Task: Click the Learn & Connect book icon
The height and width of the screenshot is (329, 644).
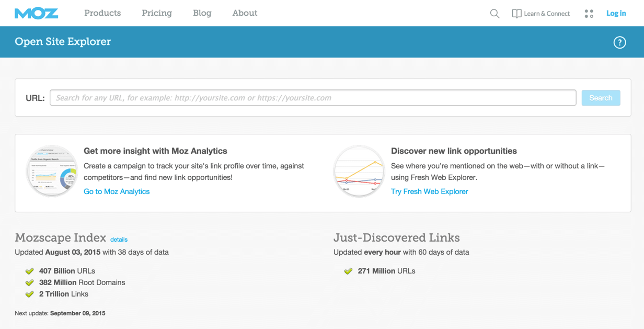Action: pyautogui.click(x=516, y=14)
